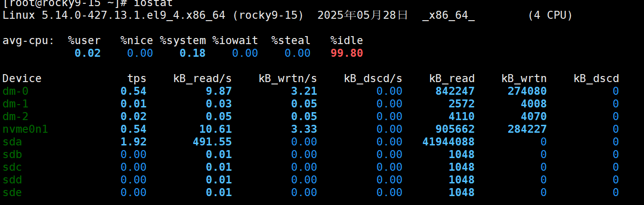Viewport: 644px width, 205px height.
Task: Click the dm-0 kB_wrtn value 274080
Action: coord(527,91)
